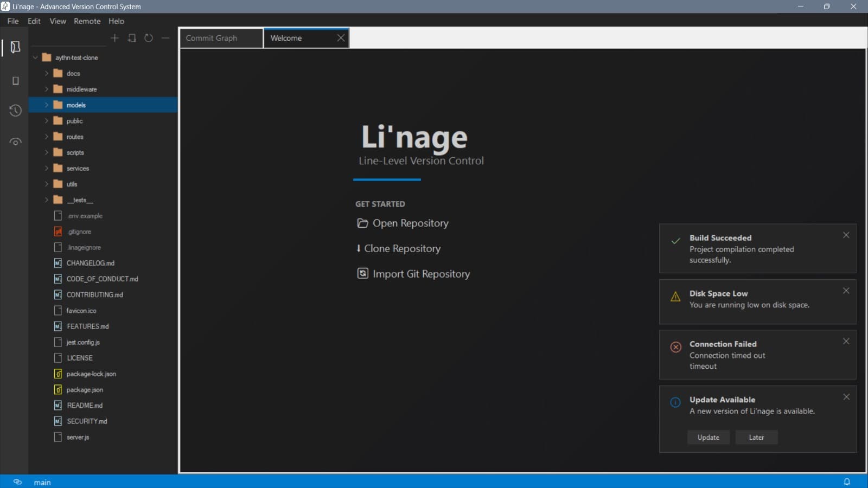Click the Clone Repository down-arrow icon

tap(358, 248)
